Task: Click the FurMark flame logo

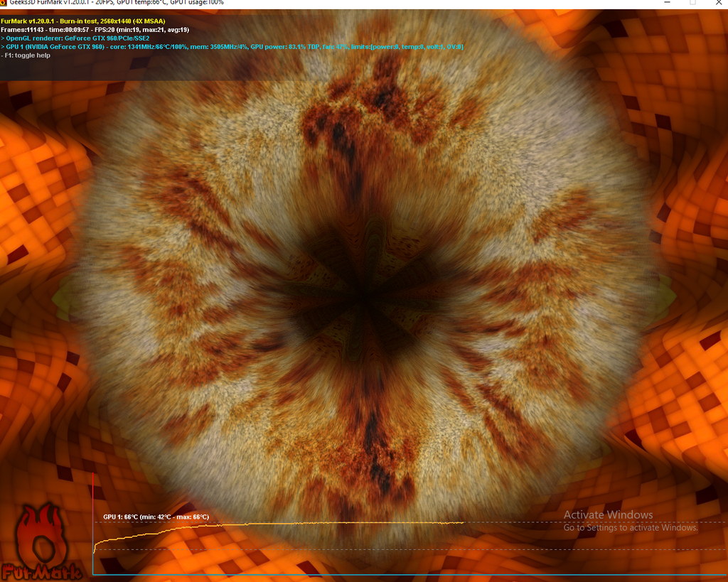Action: pos(41,542)
